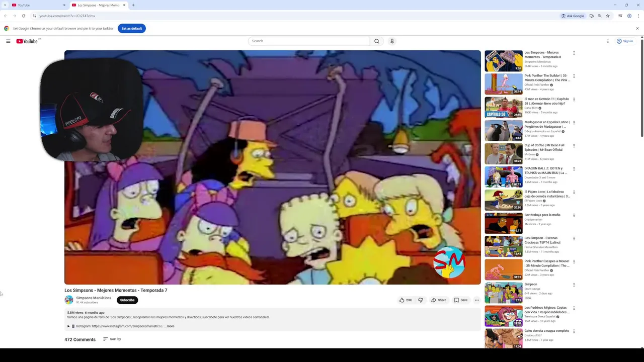Open Pink Panther The Builder thumbnail

point(504,84)
